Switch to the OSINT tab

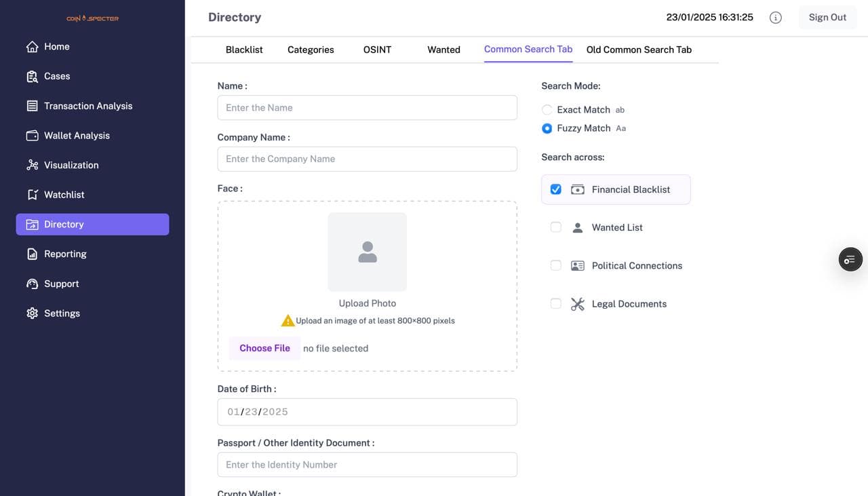[x=377, y=50]
